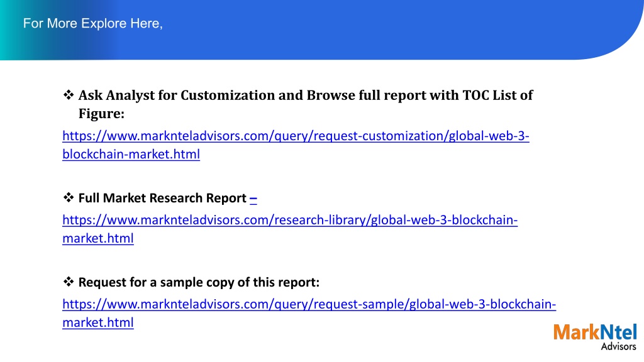Click the diamond bullet beside Ask Analyst
Image resolution: width=644 pixels, height=362 pixels.
tap(68, 96)
